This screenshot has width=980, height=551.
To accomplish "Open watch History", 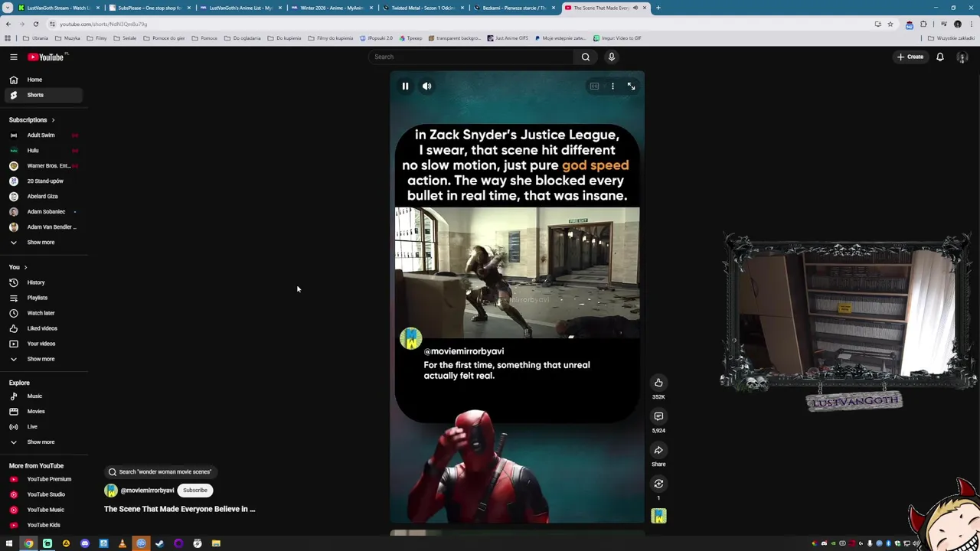I will (x=43, y=282).
